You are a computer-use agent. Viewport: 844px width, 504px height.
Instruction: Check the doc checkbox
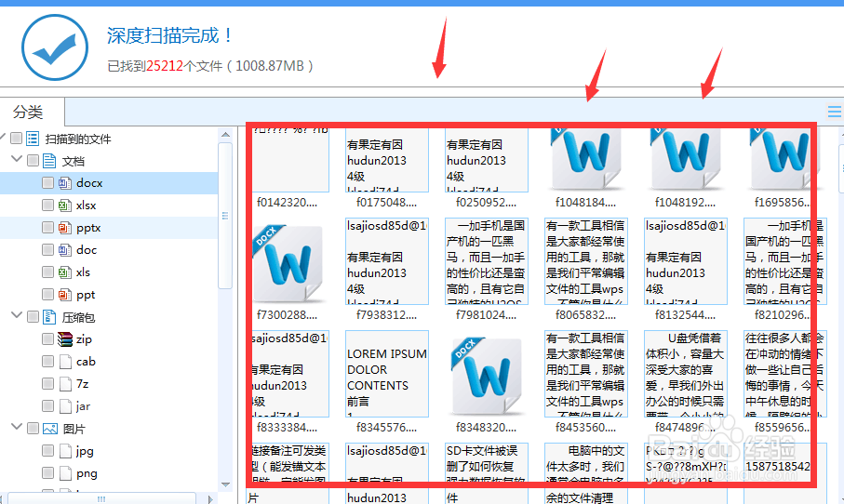47,250
